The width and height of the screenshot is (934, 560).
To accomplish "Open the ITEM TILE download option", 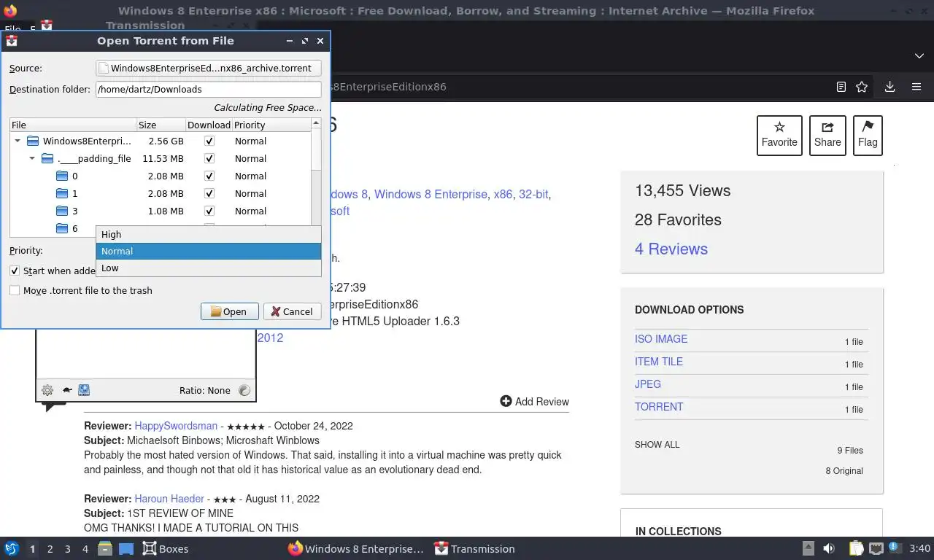I will pos(659,362).
